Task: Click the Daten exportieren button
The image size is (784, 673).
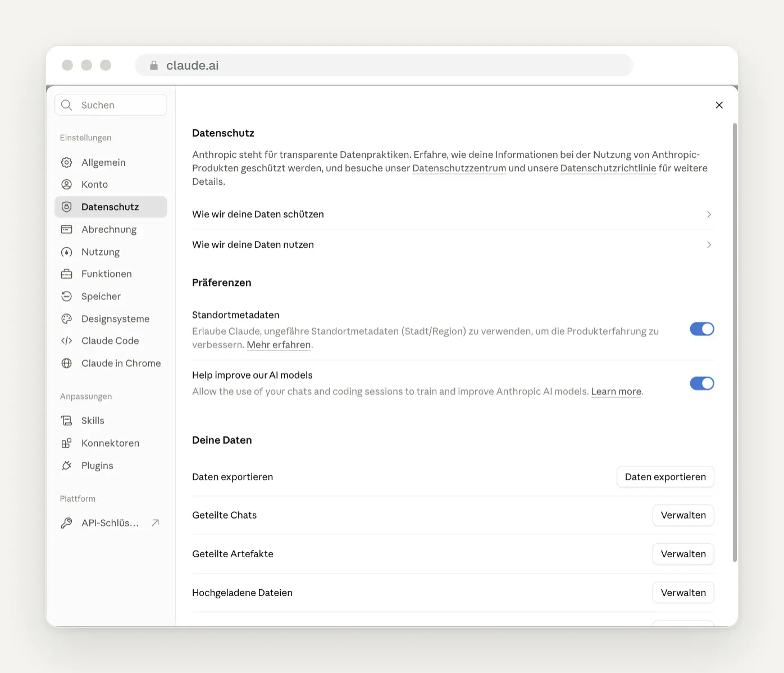Action: (666, 476)
